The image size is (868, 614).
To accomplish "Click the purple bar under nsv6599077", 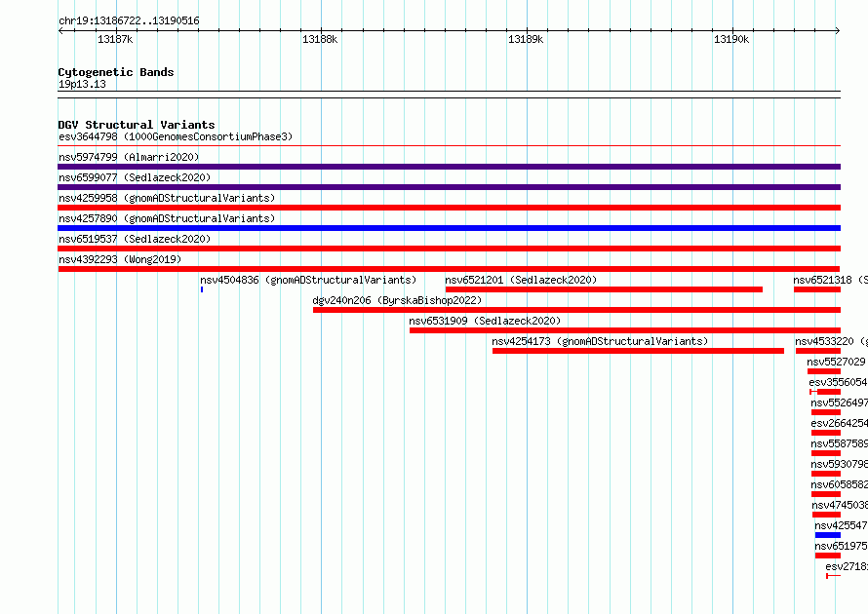I will (x=449, y=187).
